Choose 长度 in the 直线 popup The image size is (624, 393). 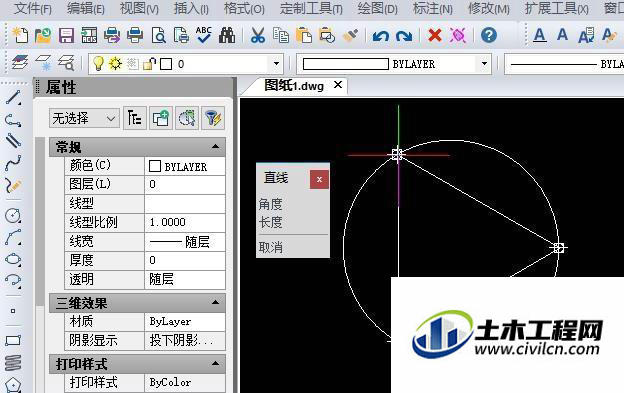point(271,222)
